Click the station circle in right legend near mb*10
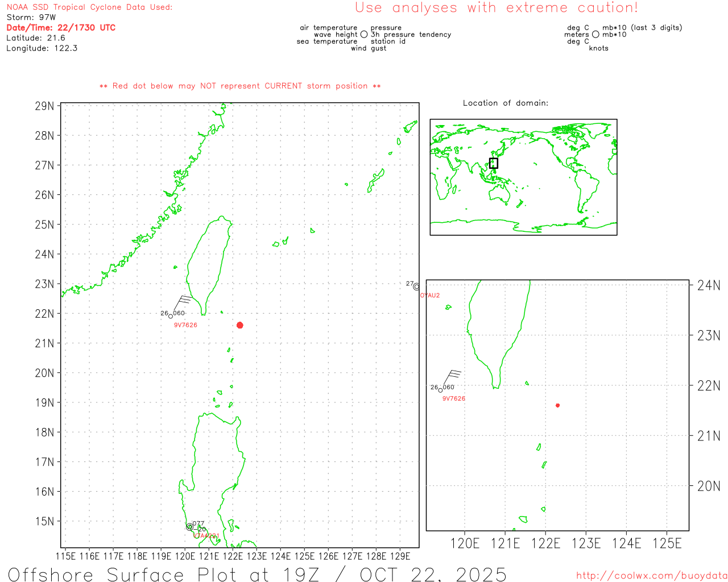 [x=595, y=35]
